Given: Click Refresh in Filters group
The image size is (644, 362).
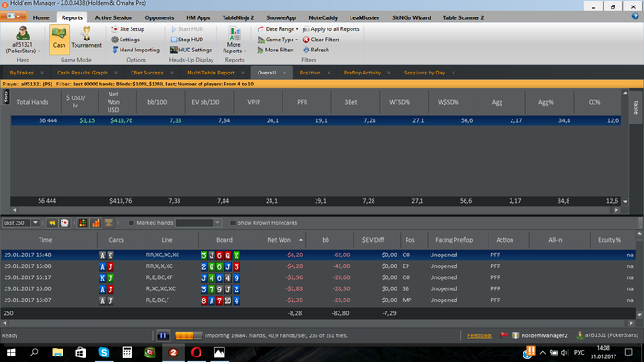Looking at the screenshot, I should point(316,50).
